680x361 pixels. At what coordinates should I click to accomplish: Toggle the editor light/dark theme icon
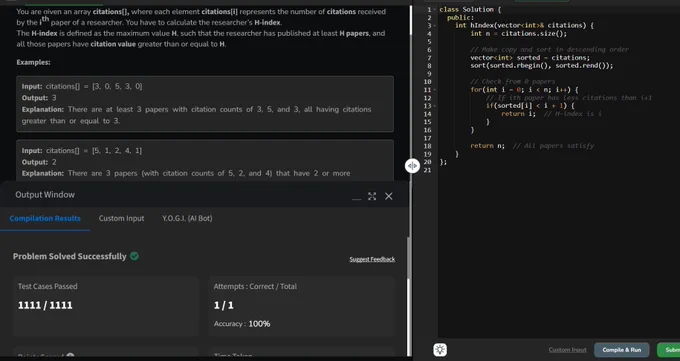(x=440, y=350)
